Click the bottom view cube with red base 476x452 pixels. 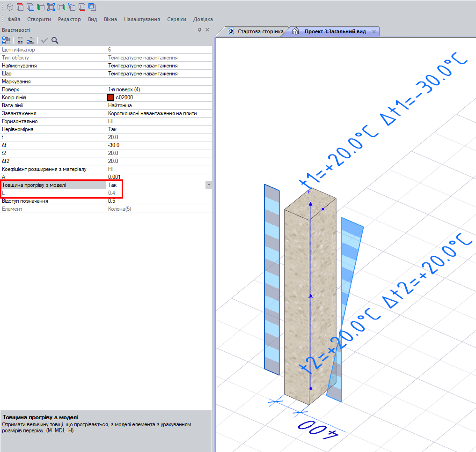pos(82,7)
